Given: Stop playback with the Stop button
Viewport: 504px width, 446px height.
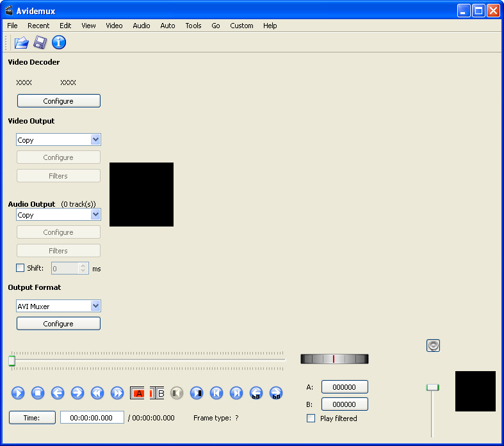Looking at the screenshot, I should click(38, 393).
